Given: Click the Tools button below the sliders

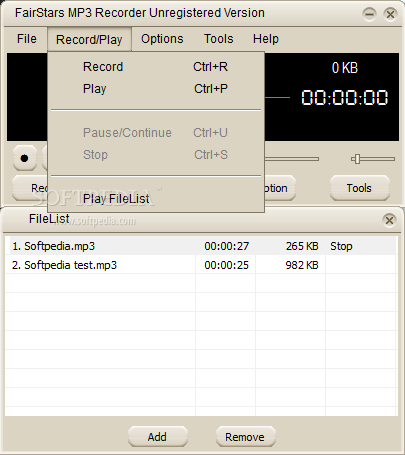Looking at the screenshot, I should coord(359,188).
